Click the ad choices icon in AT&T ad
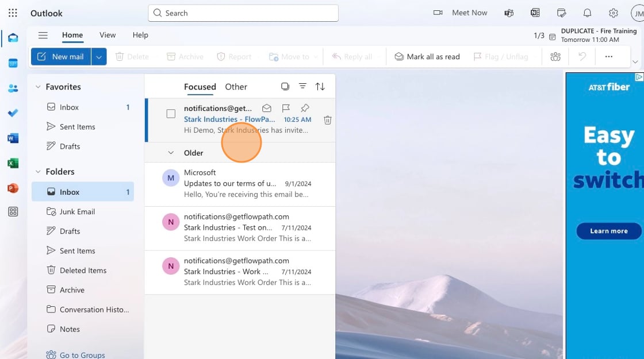This screenshot has height=359, width=644. [x=639, y=77]
